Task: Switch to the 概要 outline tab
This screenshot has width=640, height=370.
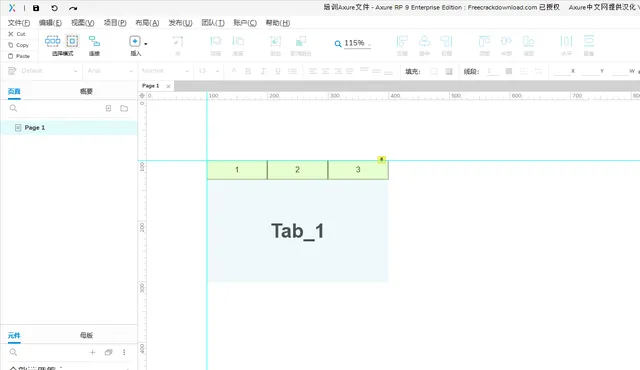Action: point(86,91)
